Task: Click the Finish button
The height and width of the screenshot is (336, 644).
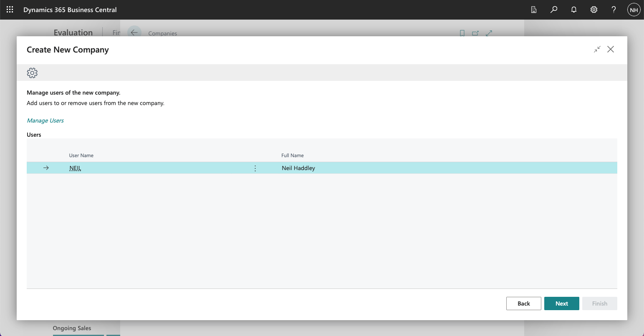Action: point(600,303)
